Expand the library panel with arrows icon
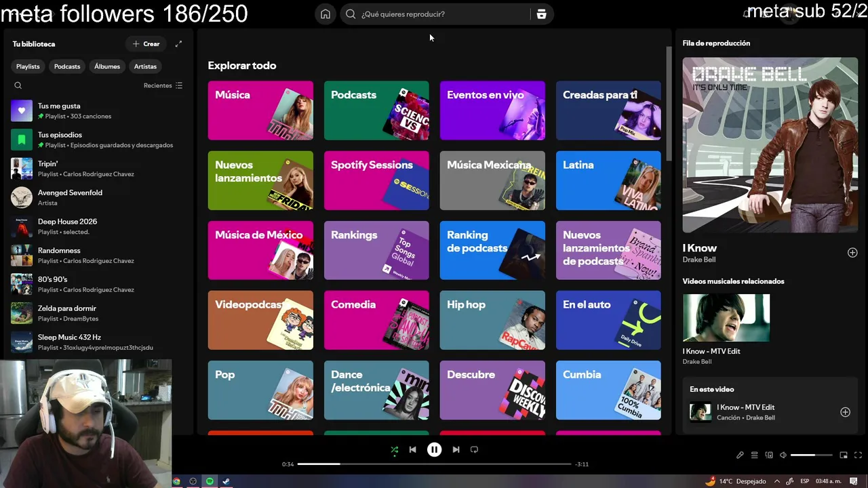 click(178, 44)
